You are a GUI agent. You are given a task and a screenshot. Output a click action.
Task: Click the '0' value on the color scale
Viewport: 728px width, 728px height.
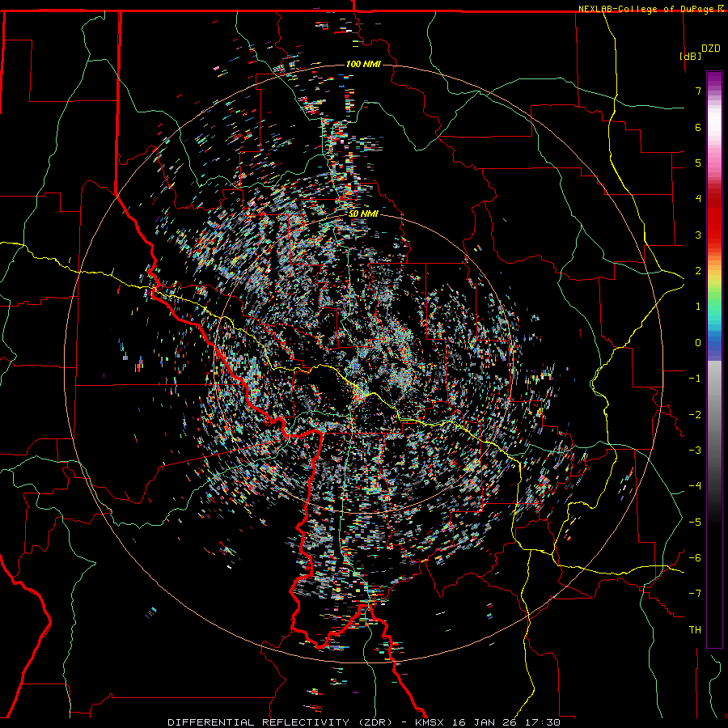click(x=698, y=343)
